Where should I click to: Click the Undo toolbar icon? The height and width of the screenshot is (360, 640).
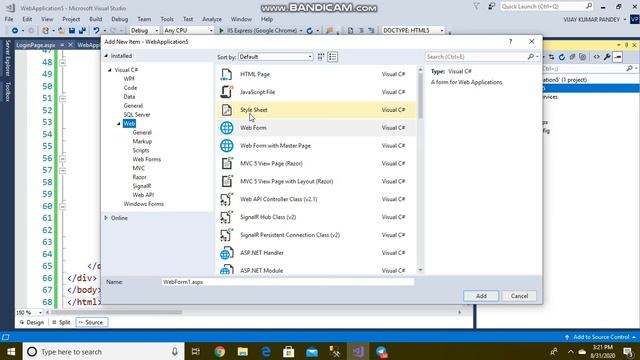coord(96,31)
